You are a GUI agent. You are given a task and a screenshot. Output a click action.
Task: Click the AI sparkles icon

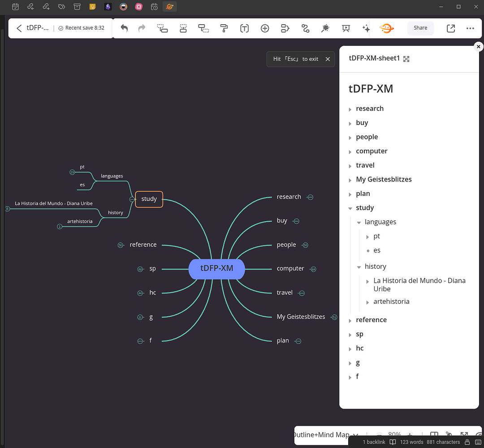tap(366, 28)
